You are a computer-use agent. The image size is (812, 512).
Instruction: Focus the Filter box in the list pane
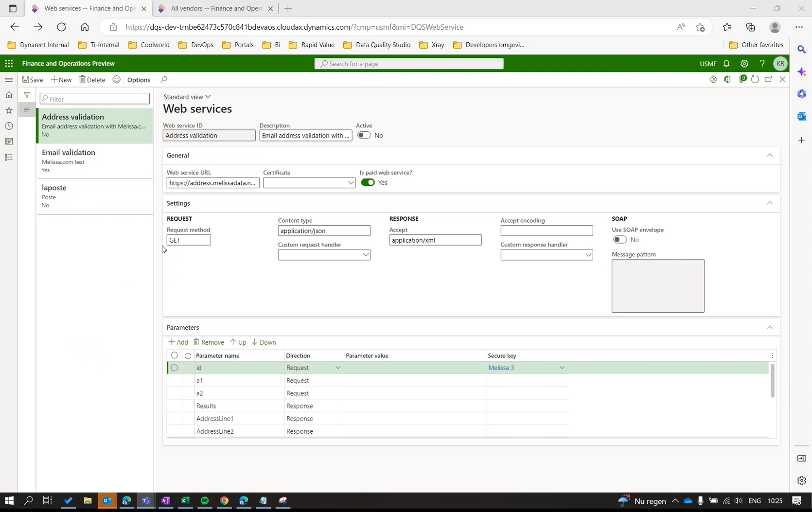95,99
